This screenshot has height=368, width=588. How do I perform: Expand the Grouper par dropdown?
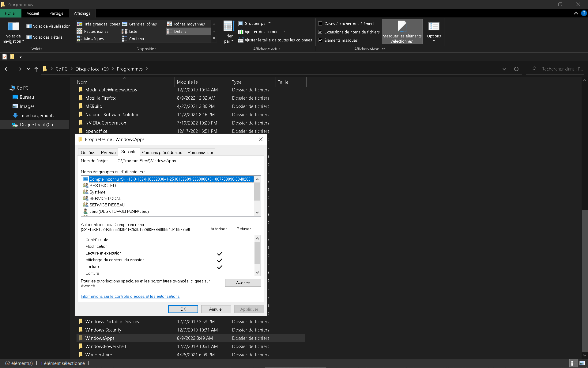[255, 23]
